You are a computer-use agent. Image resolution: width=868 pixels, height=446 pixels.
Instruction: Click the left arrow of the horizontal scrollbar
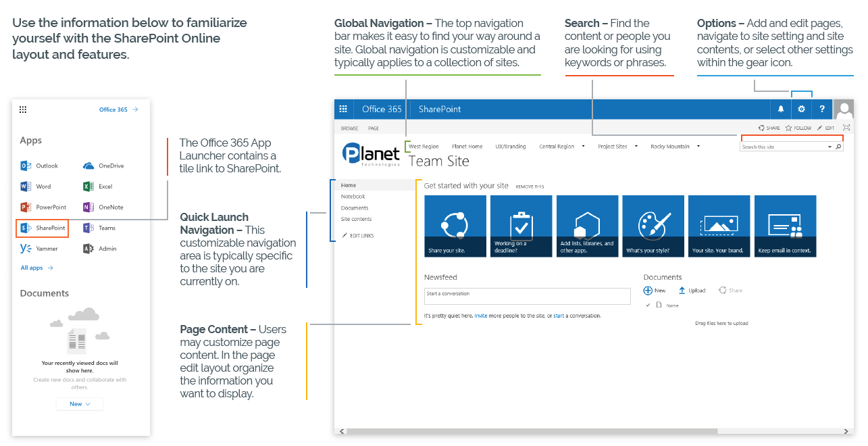[x=341, y=431]
